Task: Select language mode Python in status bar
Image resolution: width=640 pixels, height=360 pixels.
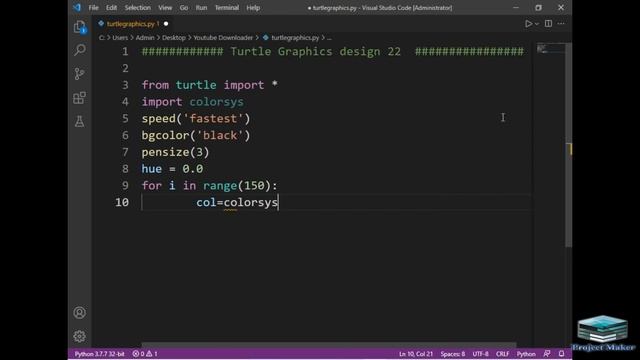Action: click(x=526, y=354)
